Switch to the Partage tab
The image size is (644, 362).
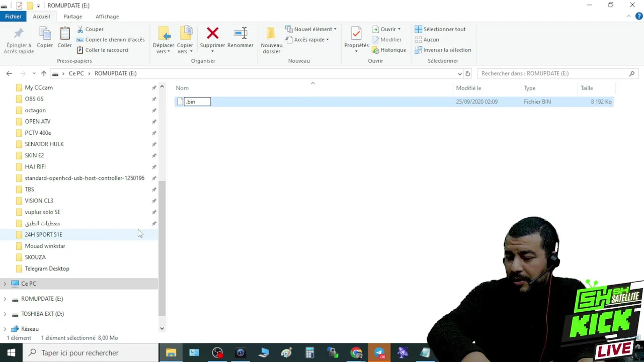pyautogui.click(x=72, y=17)
